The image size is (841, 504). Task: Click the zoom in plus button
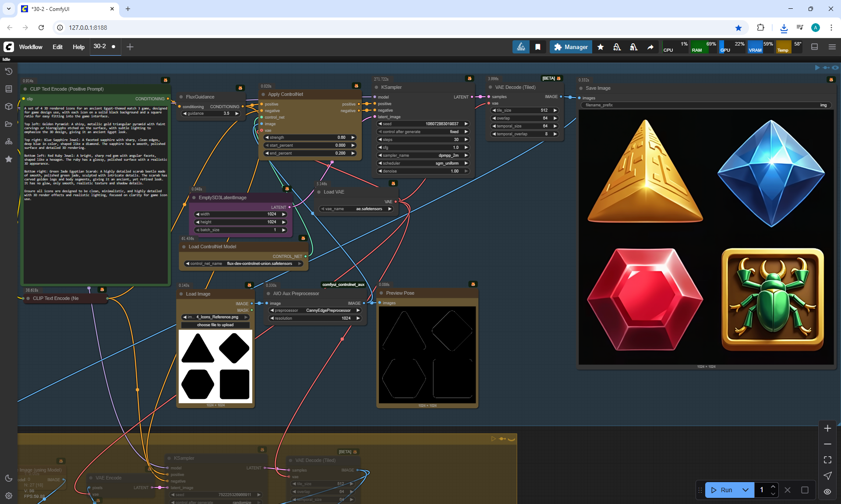coord(827,428)
